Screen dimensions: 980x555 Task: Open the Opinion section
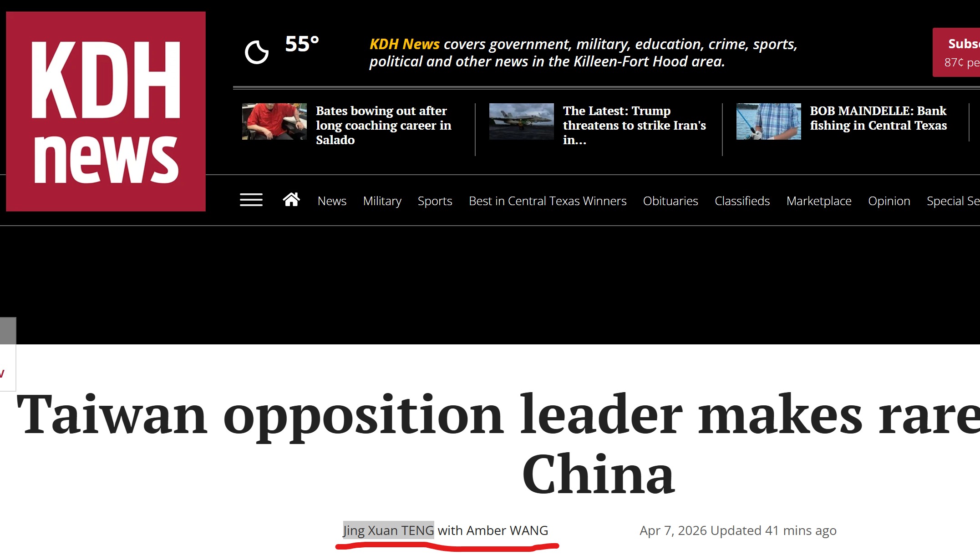[x=889, y=201]
